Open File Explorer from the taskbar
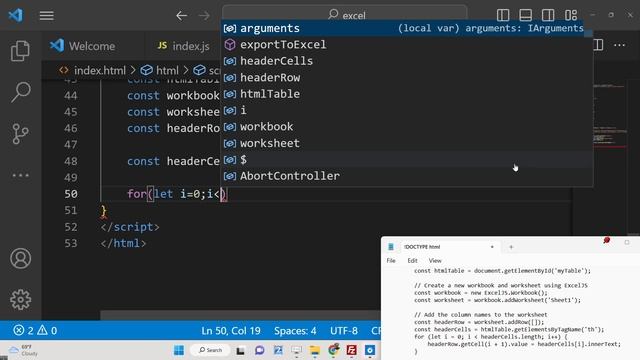 click(x=315, y=350)
